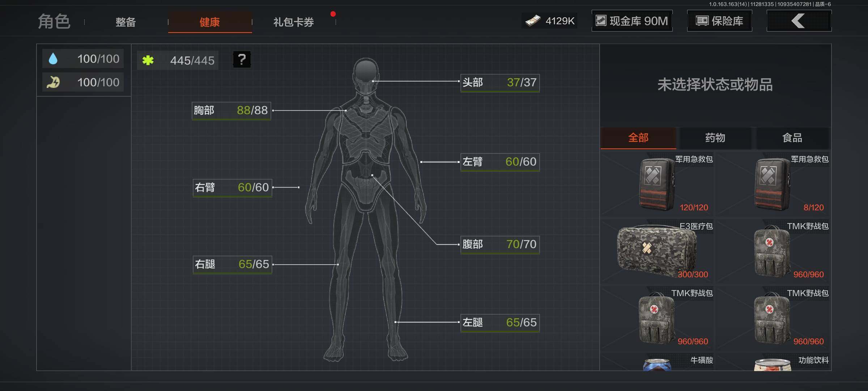The width and height of the screenshot is (868, 391).
Task: Click the question mark help icon
Action: tap(242, 59)
